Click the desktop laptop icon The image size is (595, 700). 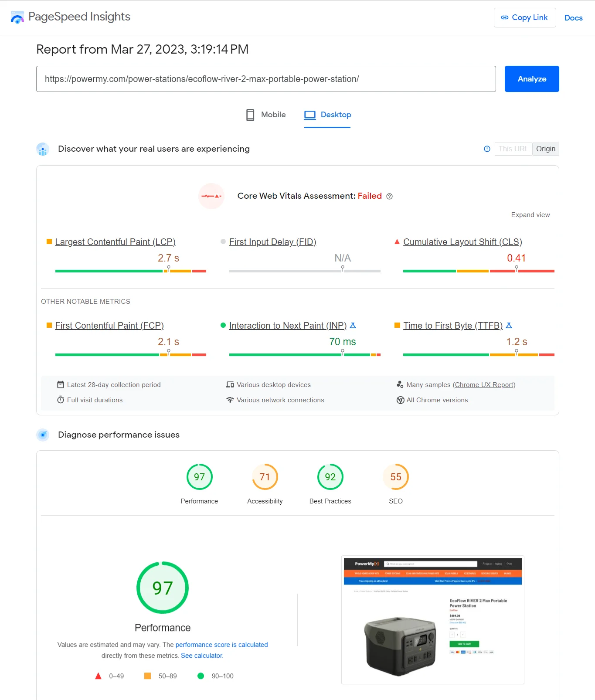click(x=310, y=115)
